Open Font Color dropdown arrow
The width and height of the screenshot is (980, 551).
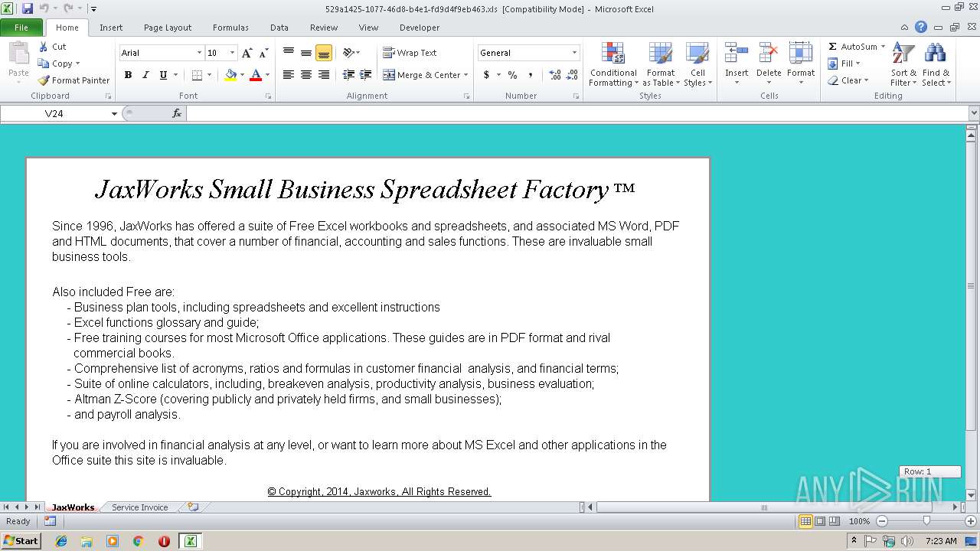point(267,75)
